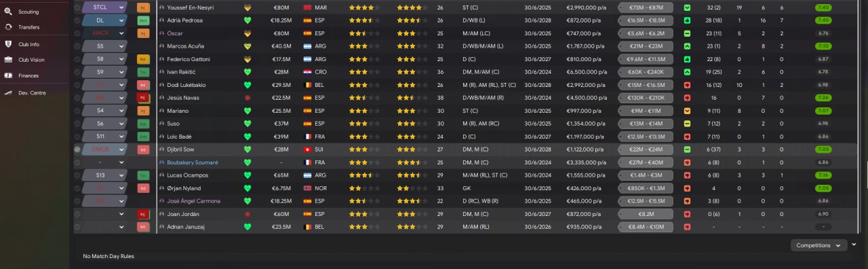The height and width of the screenshot is (269, 868).
Task: Click the red form arrow in Lucas Ocampos' row
Action: tap(688, 175)
